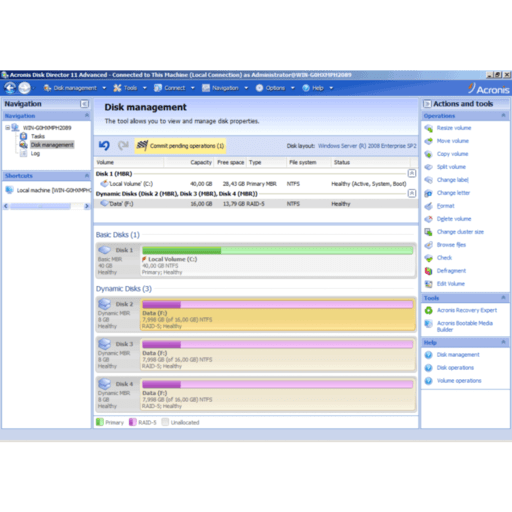This screenshot has width=512, height=512.
Task: Click the Change cluster size icon
Action: (x=428, y=232)
